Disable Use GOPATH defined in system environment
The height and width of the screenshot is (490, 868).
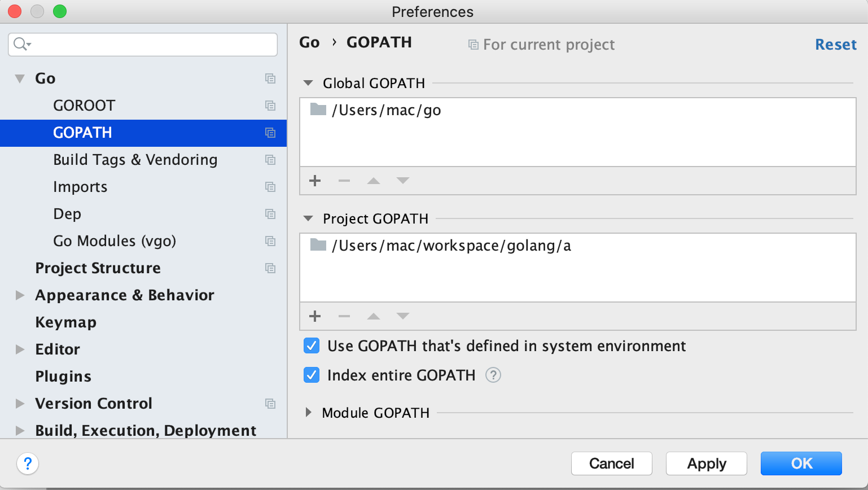[312, 345]
